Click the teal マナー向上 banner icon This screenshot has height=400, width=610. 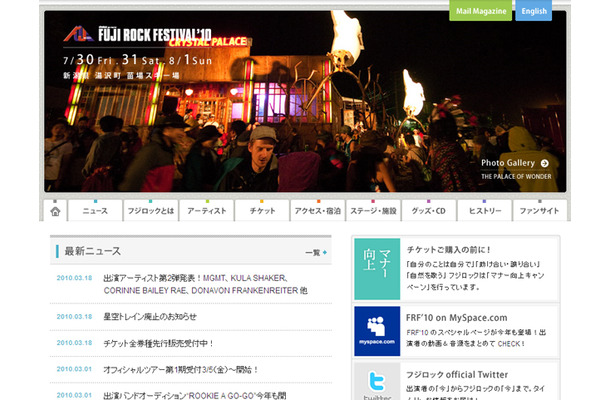point(377,269)
